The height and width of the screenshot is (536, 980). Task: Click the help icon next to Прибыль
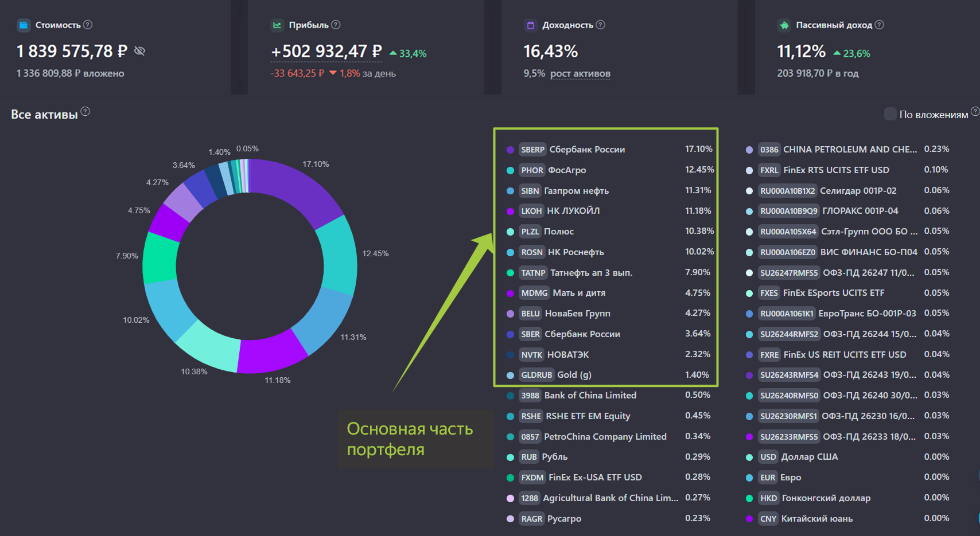pos(336,25)
